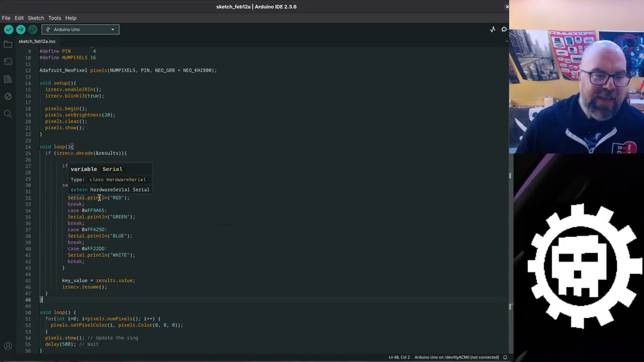
Task: Click Arduino Uno on /dev/ttyACM0 status
Action: coord(456,357)
